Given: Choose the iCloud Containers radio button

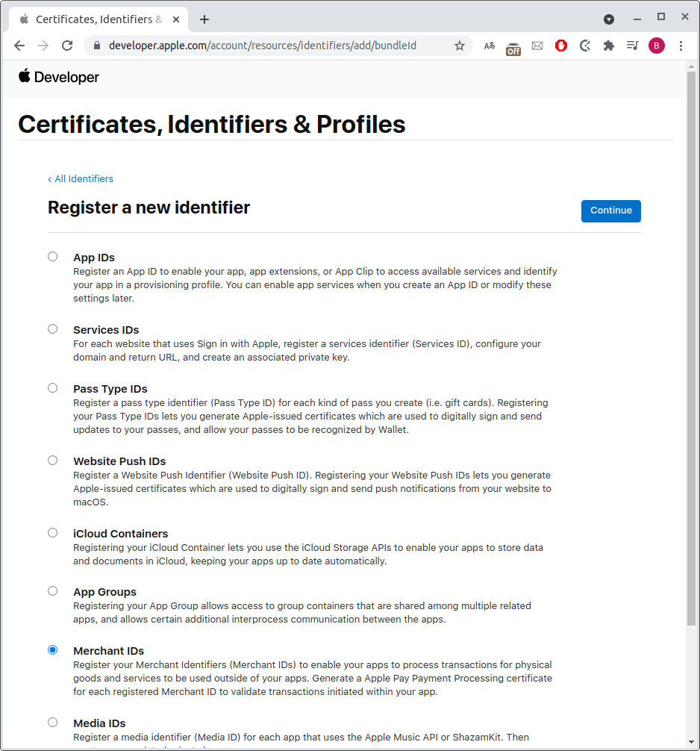Looking at the screenshot, I should click(52, 533).
